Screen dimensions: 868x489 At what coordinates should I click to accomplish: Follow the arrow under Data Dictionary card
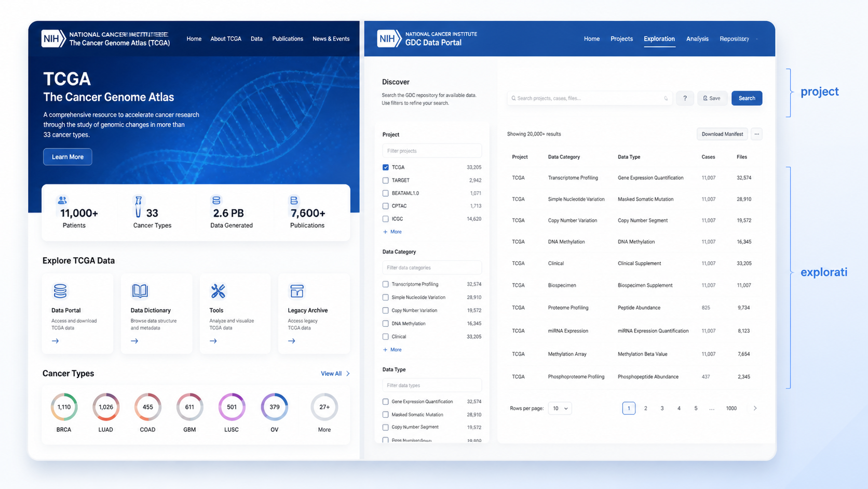[x=134, y=341]
